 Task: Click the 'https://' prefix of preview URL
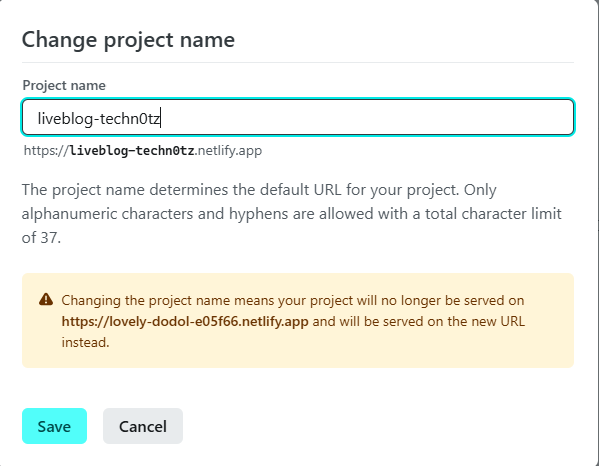(x=46, y=150)
